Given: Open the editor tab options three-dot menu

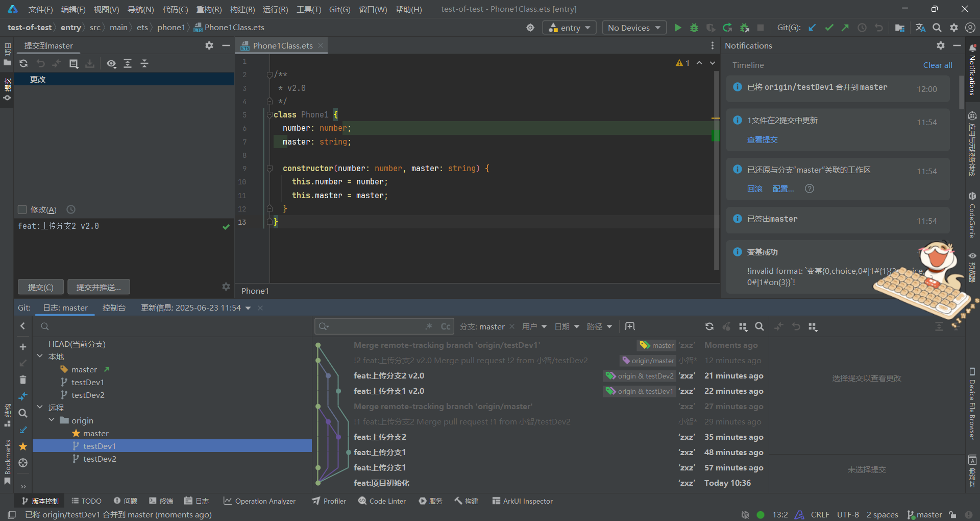Looking at the screenshot, I should (713, 45).
